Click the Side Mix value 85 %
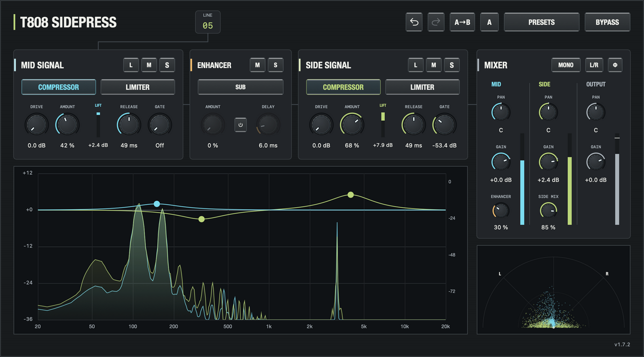The image size is (644, 357). 548,228
